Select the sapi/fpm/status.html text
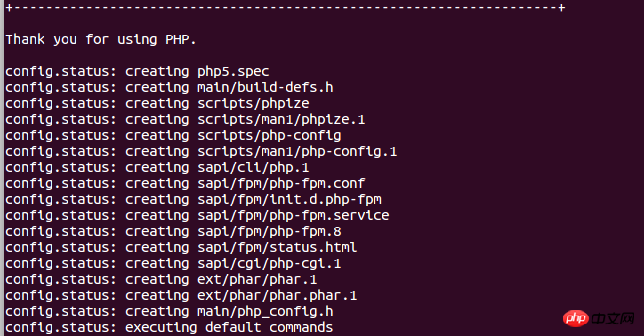 tap(278, 247)
